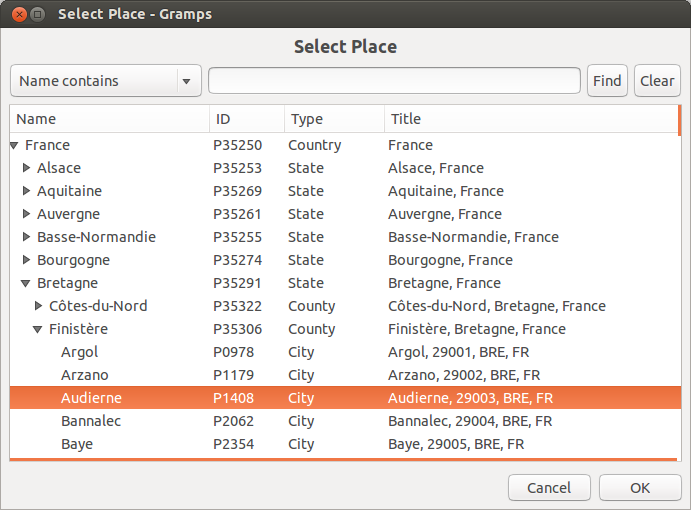Click title 'Côtes-du-Nord, Bretagne, France'
Screen dimensions: 691x510
(497, 306)
